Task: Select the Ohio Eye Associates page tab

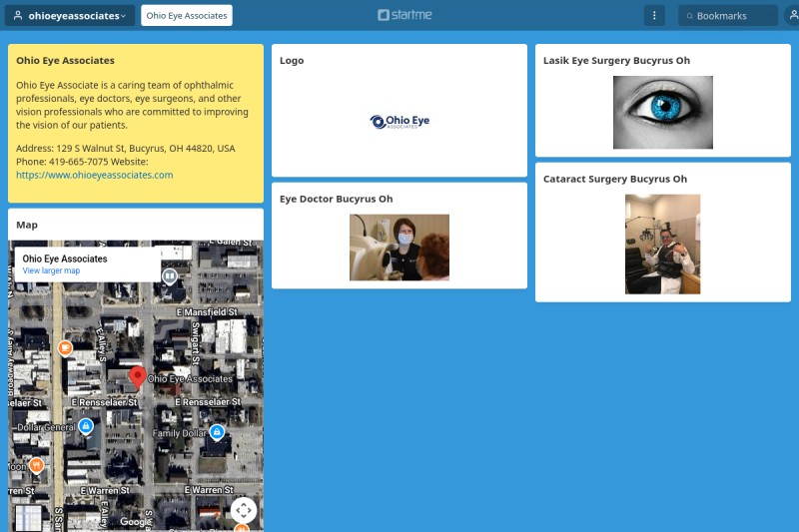Action: (x=187, y=15)
